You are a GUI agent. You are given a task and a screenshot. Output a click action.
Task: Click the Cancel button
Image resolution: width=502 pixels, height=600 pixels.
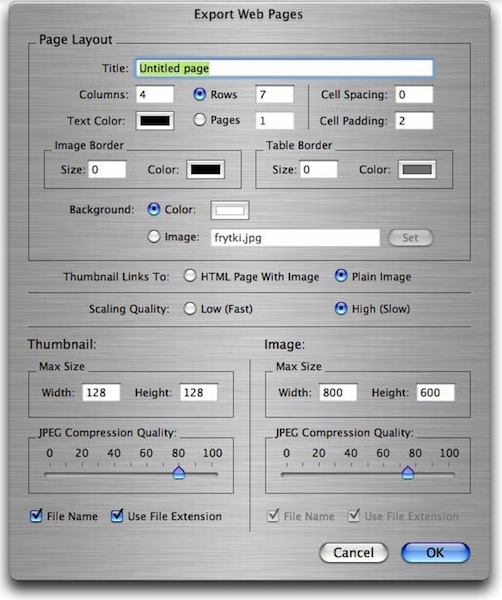[x=354, y=553]
